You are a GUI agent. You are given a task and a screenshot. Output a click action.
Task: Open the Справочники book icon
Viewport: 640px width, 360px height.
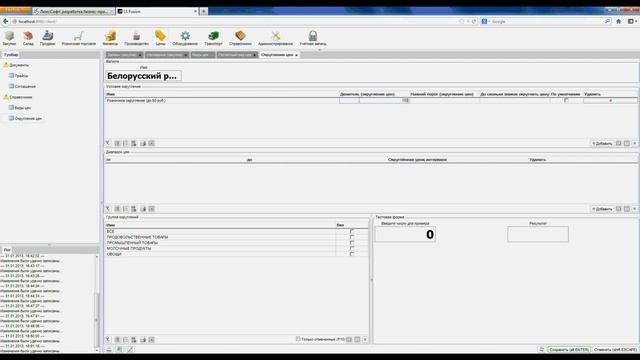(240, 36)
